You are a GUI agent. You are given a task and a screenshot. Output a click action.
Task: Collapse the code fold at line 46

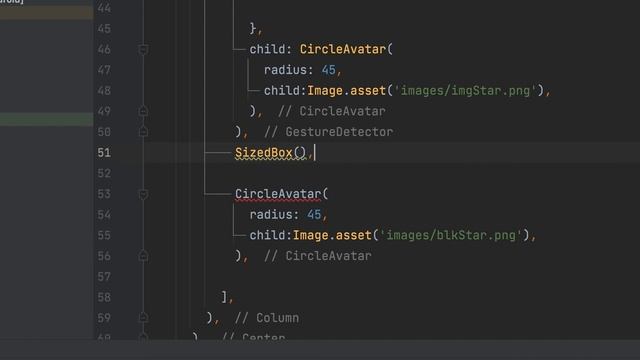click(143, 49)
